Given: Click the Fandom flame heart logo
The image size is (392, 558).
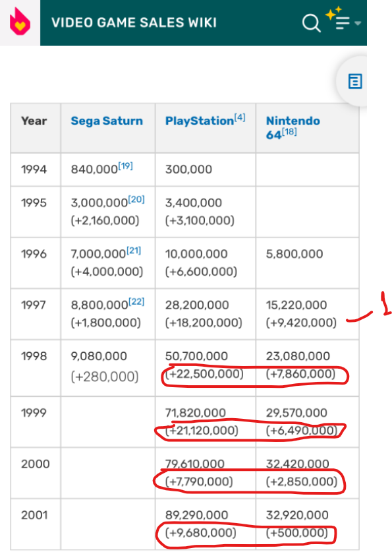Looking at the screenshot, I should [x=20, y=21].
